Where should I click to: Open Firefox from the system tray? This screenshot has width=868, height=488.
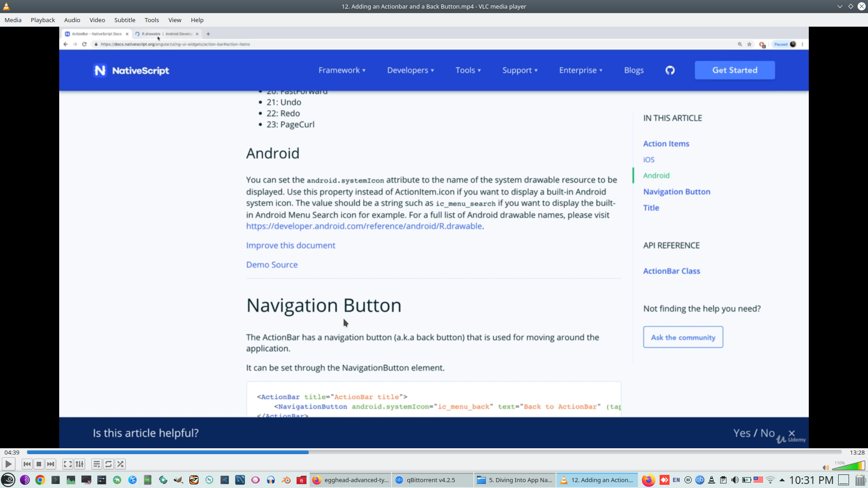tap(648, 480)
